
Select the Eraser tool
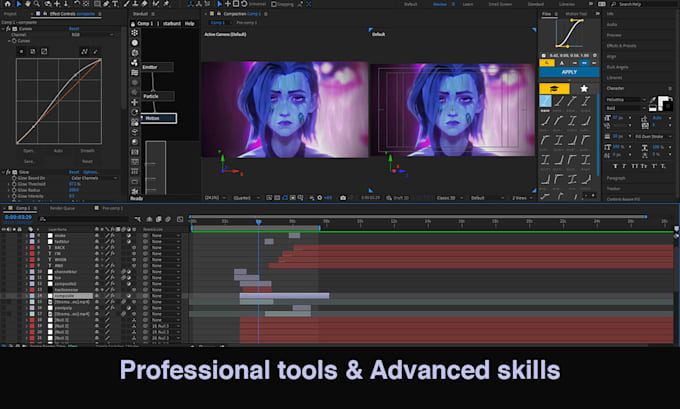point(144,4)
